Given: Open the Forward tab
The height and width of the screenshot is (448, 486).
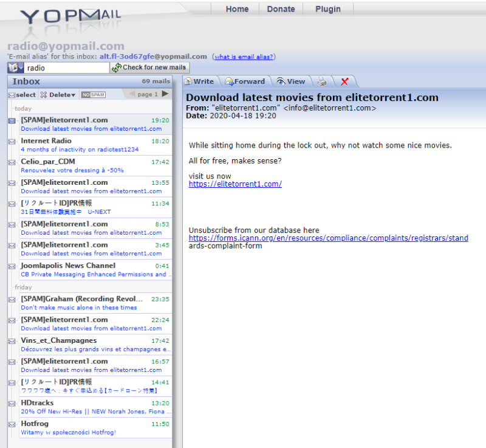Looking at the screenshot, I should tap(245, 81).
